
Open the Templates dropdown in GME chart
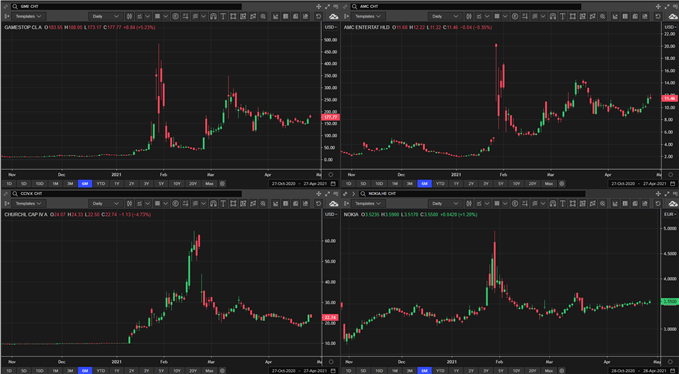point(28,16)
